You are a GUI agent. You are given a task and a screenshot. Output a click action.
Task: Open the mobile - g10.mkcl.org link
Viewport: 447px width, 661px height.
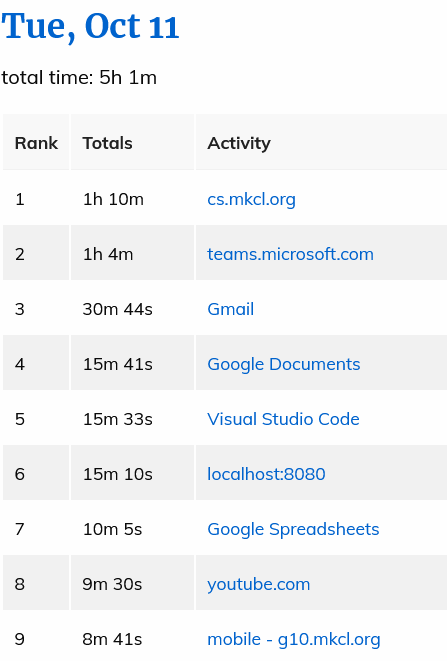[294, 640]
